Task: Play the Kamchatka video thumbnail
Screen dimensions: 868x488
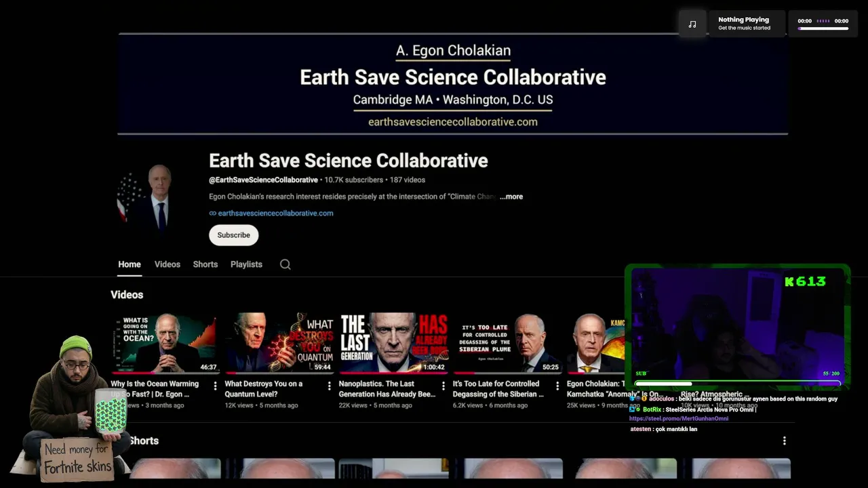Action: [596, 343]
